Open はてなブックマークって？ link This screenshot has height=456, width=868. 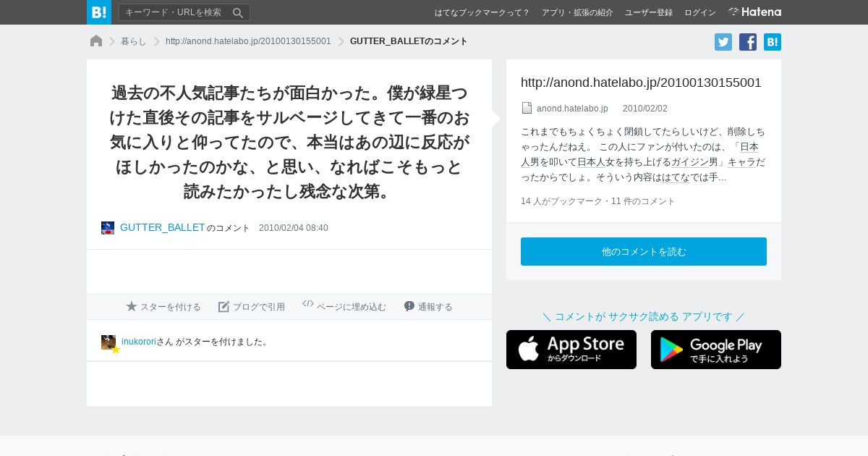(x=482, y=12)
